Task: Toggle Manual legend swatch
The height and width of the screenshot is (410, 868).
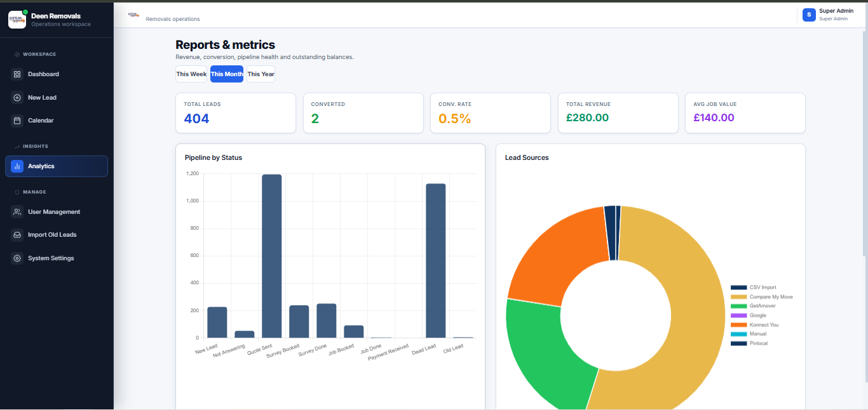Action: [738, 334]
